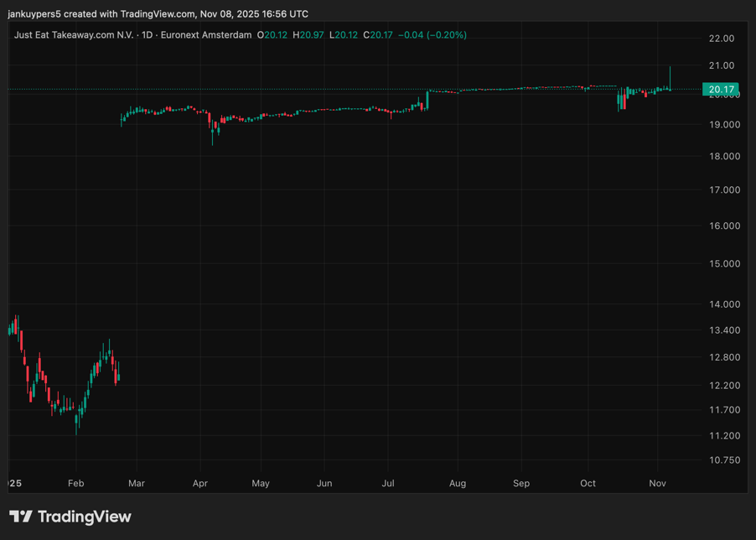Screen dimensions: 756x540
Task: Click the Mar label on time axis
Action: click(137, 483)
